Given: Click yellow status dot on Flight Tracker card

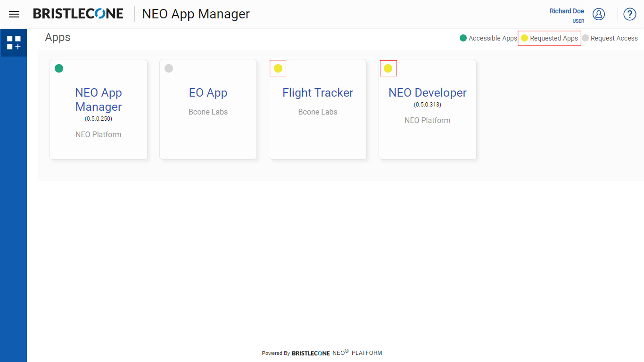Looking at the screenshot, I should click(x=278, y=68).
